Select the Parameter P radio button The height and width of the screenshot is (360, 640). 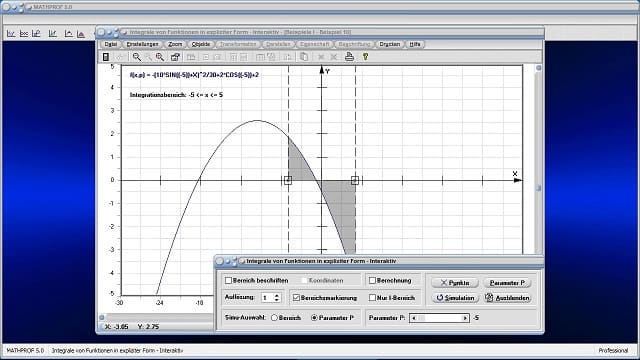314,318
